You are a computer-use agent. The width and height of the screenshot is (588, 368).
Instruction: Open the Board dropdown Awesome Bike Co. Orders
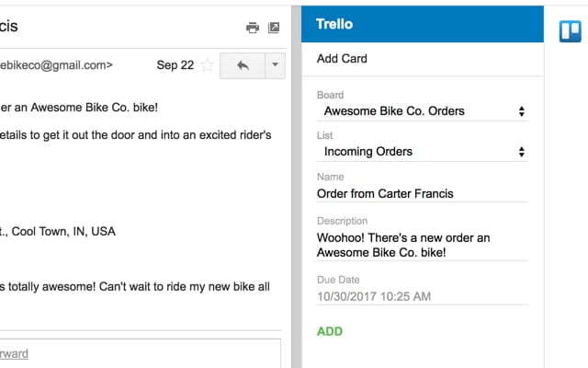[x=422, y=111]
